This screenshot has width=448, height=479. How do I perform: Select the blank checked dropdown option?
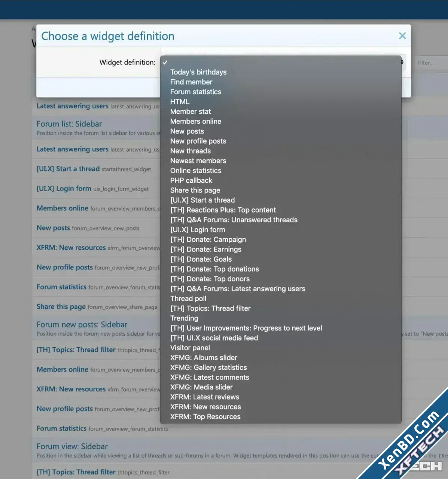(x=281, y=62)
